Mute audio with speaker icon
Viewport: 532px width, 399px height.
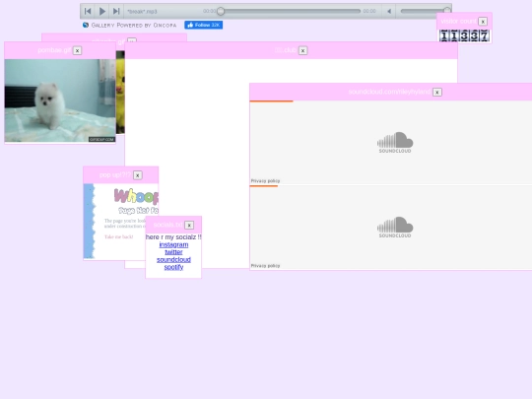[389, 11]
